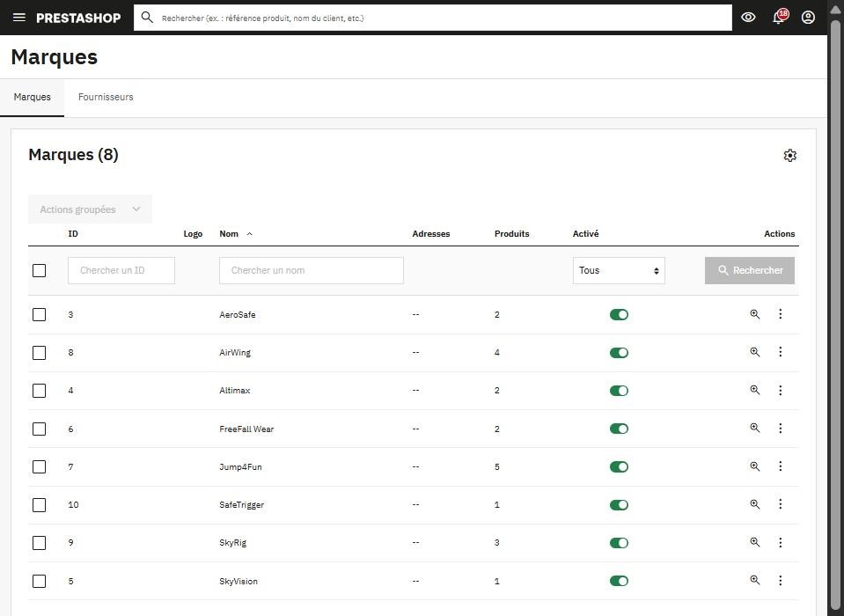This screenshot has width=844, height=616.
Task: Open more actions menu for SkyVision
Action: (x=781, y=580)
